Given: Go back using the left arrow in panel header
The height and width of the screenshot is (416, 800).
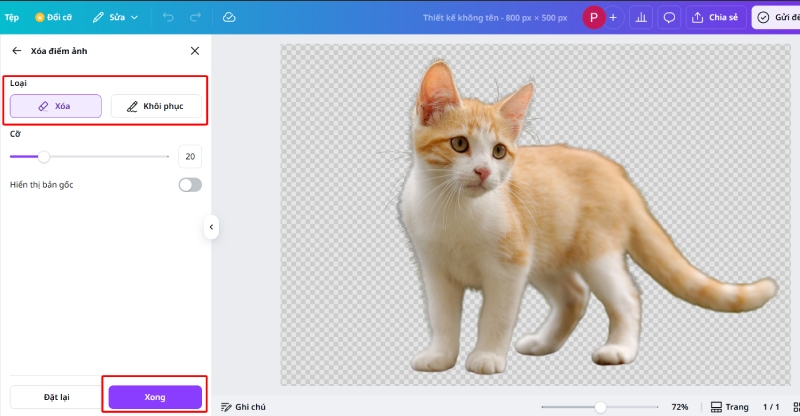Looking at the screenshot, I should [16, 50].
